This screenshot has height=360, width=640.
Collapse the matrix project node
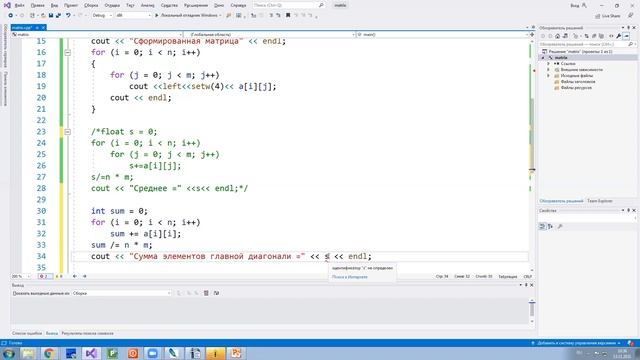[x=543, y=58]
